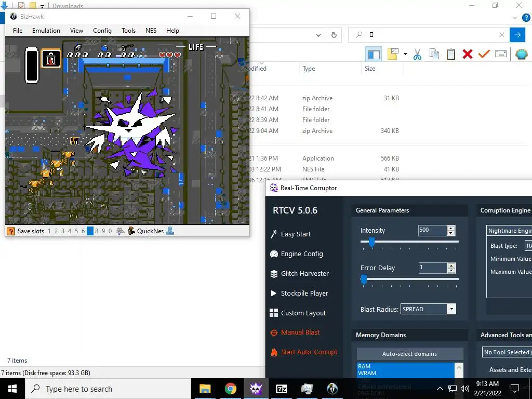
Task: Expand the ribbon chevron beside Help icon
Action: pyautogui.click(x=515, y=18)
